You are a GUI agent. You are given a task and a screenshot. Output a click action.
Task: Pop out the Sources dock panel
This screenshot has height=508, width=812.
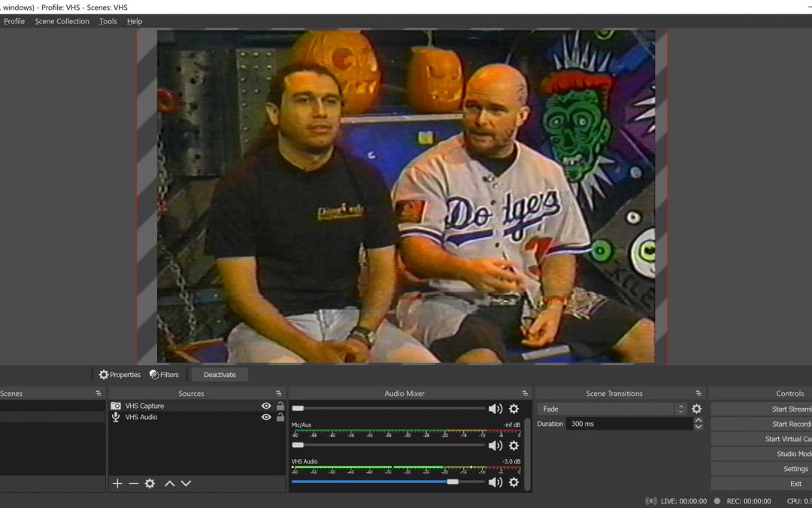tap(278, 393)
